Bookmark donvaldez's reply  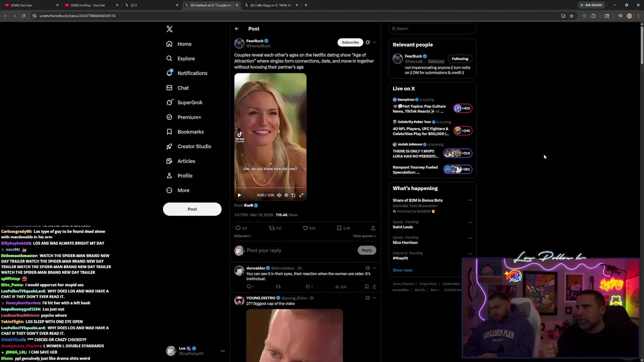point(366,287)
